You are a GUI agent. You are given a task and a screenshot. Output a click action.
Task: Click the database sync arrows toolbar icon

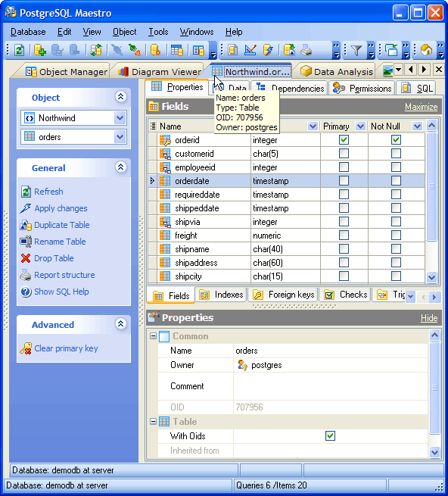click(x=96, y=50)
